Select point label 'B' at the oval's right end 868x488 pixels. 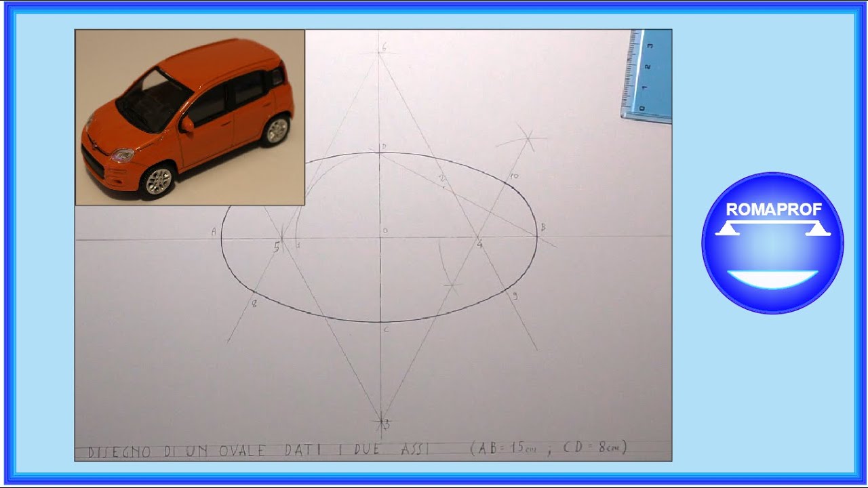542,226
